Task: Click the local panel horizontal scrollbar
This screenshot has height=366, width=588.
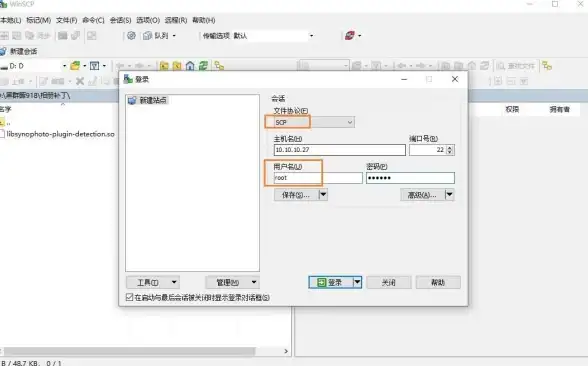Action: click(129, 351)
